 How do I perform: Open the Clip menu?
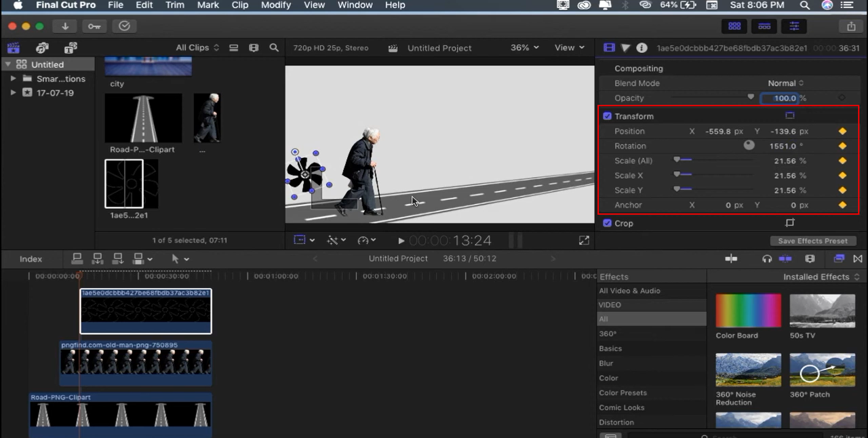[240, 5]
